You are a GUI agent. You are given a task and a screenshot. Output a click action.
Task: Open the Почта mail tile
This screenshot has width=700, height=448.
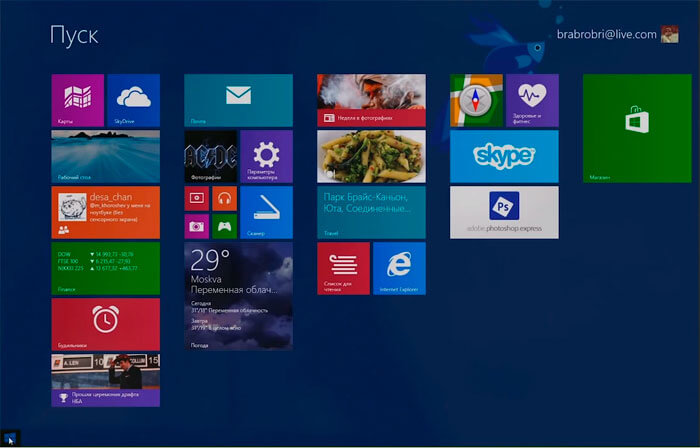[238, 100]
